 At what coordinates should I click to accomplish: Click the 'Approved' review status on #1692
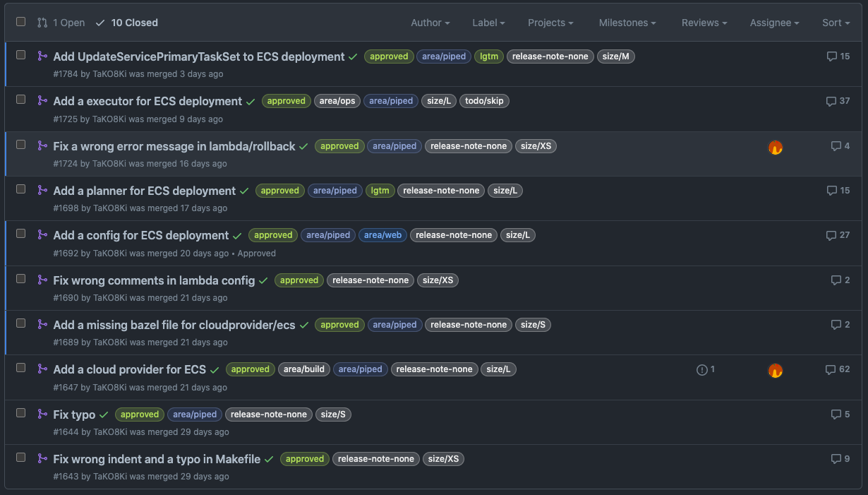pos(257,253)
